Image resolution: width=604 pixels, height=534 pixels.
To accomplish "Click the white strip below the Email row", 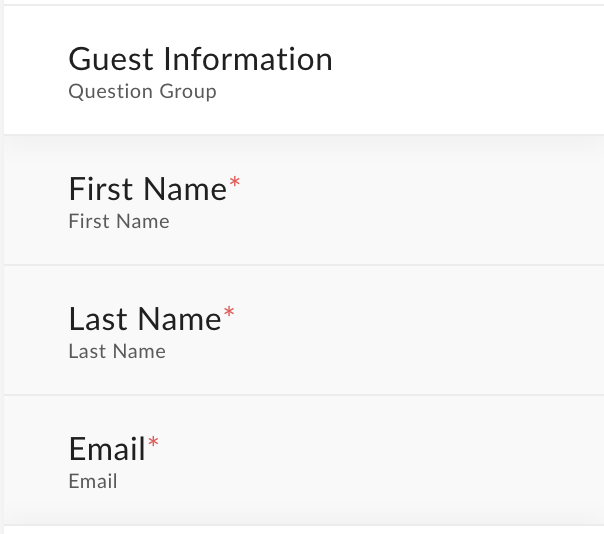I will click(304, 530).
